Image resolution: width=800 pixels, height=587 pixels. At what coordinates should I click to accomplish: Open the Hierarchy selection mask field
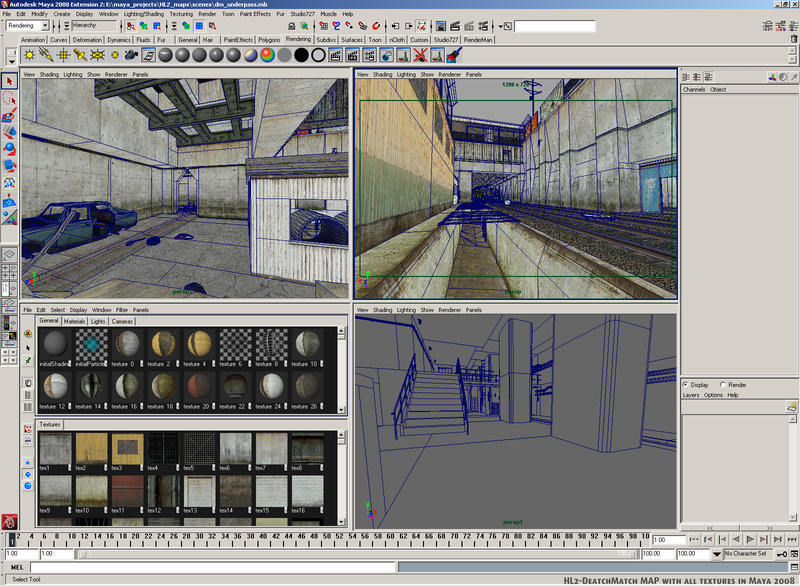click(x=94, y=25)
